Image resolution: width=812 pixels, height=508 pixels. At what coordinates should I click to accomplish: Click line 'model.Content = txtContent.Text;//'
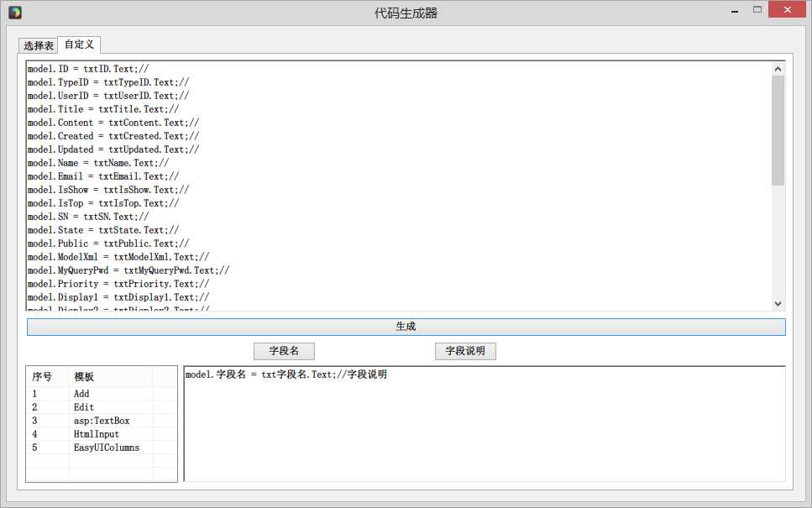pyautogui.click(x=113, y=123)
